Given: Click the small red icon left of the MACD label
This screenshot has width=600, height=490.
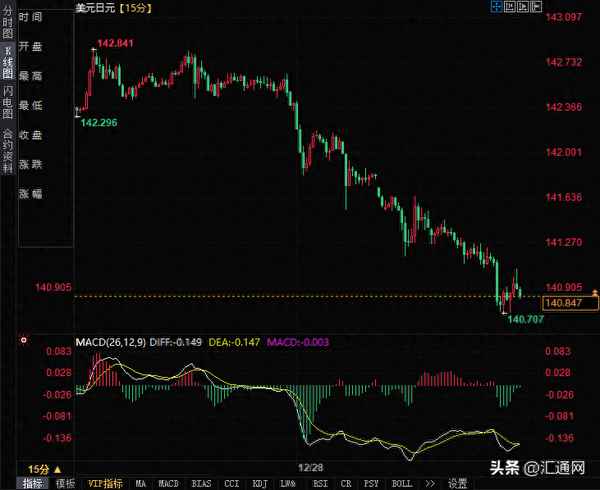Looking at the screenshot, I should coord(24,342).
